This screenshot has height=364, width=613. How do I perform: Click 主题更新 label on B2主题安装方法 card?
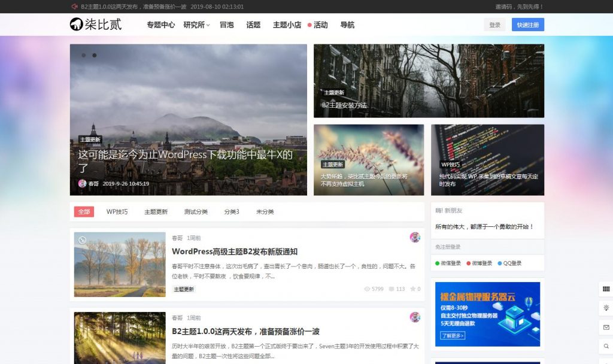(334, 93)
